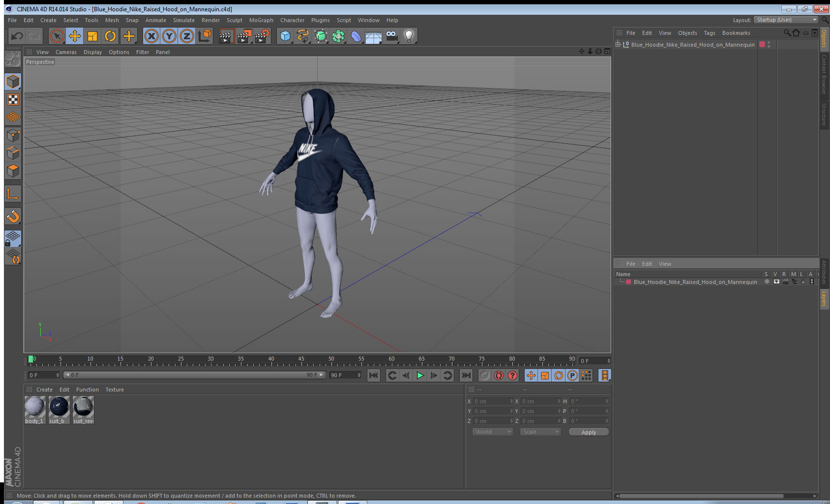Viewport: 830px width, 504px height.
Task: Open Edit Render Settings
Action: point(262,36)
